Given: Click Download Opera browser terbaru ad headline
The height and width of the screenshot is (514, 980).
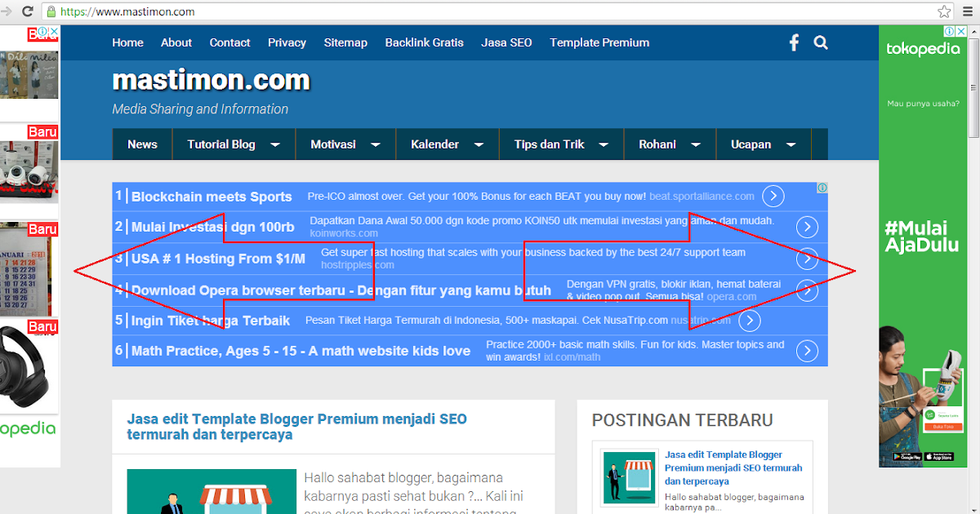Looking at the screenshot, I should pyautogui.click(x=341, y=290).
